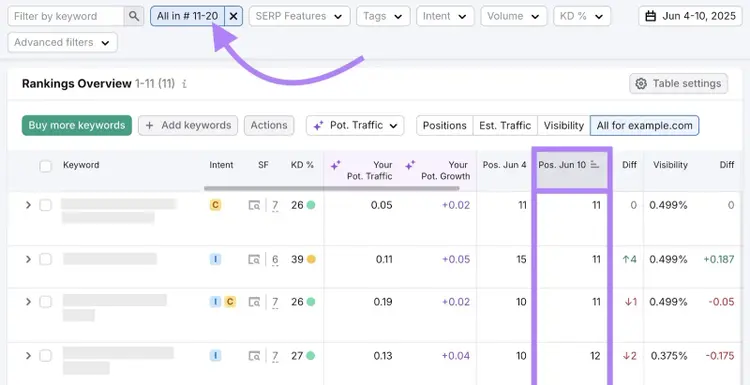Click the Pos. Jun 10 sort icon
750x385 pixels.
[x=595, y=165]
